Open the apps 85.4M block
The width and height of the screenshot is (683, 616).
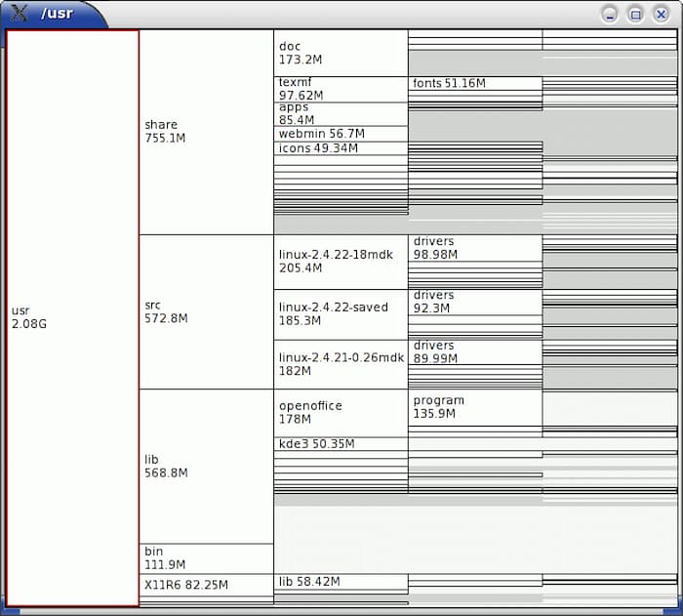tap(341, 114)
